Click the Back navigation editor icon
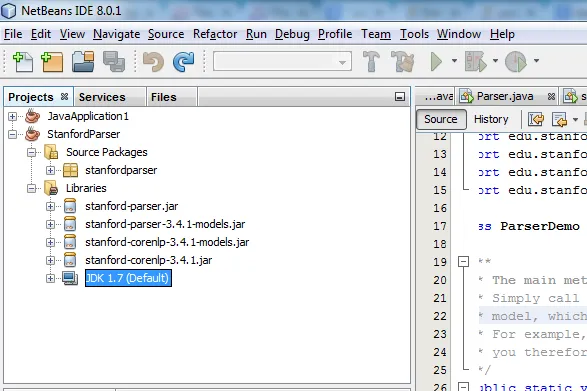This screenshot has height=391, width=587. 559,119
